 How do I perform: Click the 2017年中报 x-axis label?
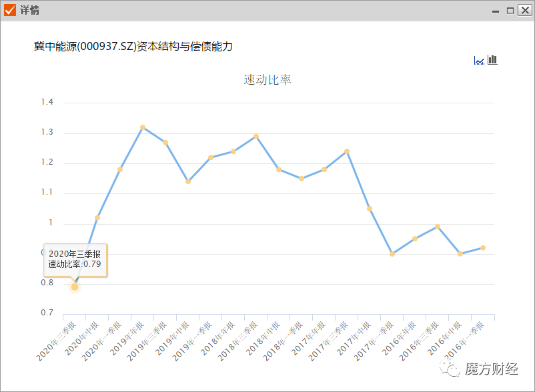coord(354,339)
